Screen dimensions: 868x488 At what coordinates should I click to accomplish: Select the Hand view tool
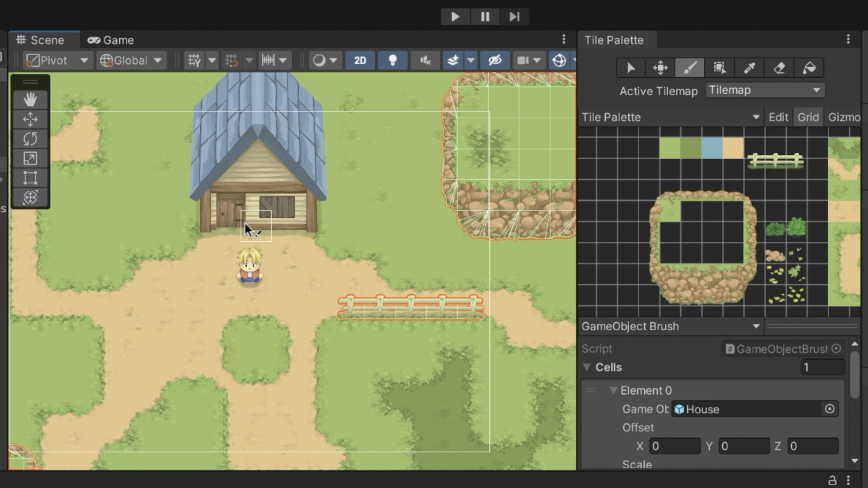(x=30, y=99)
